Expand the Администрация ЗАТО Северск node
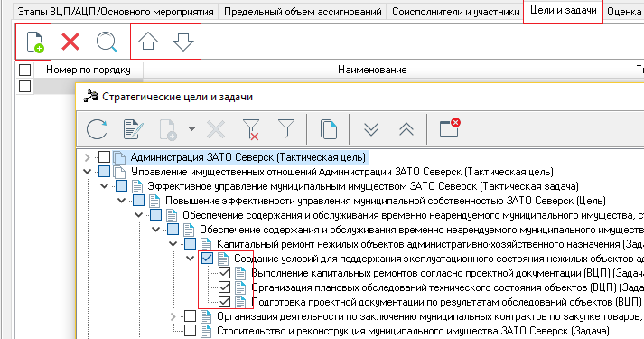 point(87,157)
